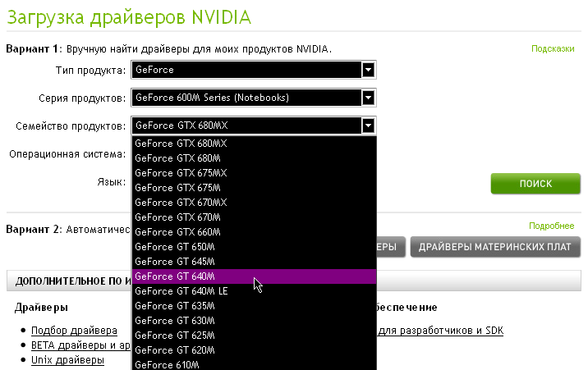Select GeForce GT 650M option

[x=254, y=247]
